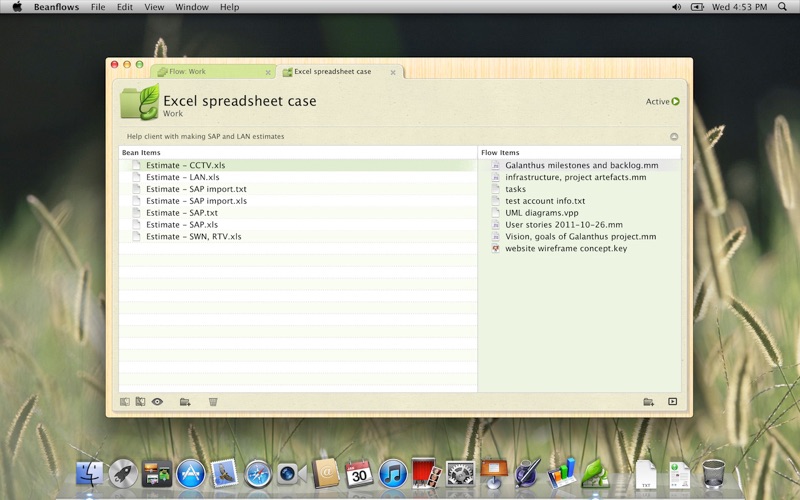
Task: Select test account info.txt
Action: (579, 201)
